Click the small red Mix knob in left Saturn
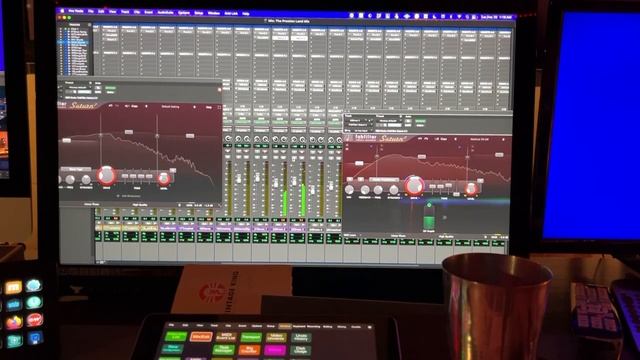The height and width of the screenshot is (360, 640). (164, 179)
